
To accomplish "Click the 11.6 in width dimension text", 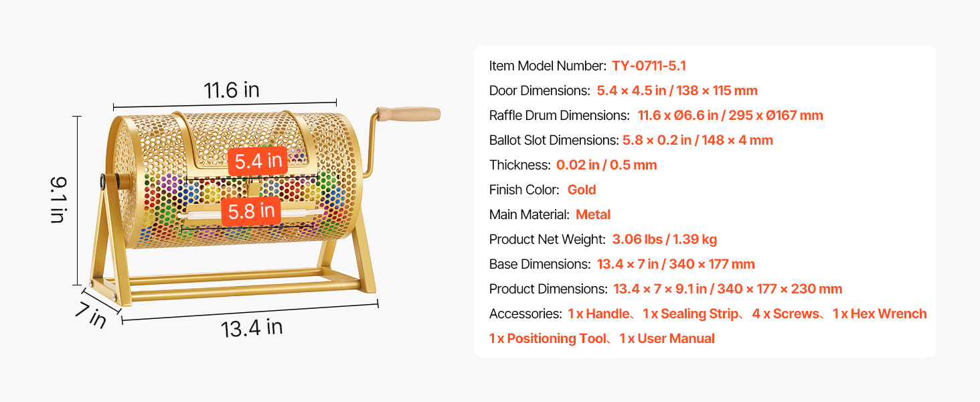I will pos(232,90).
